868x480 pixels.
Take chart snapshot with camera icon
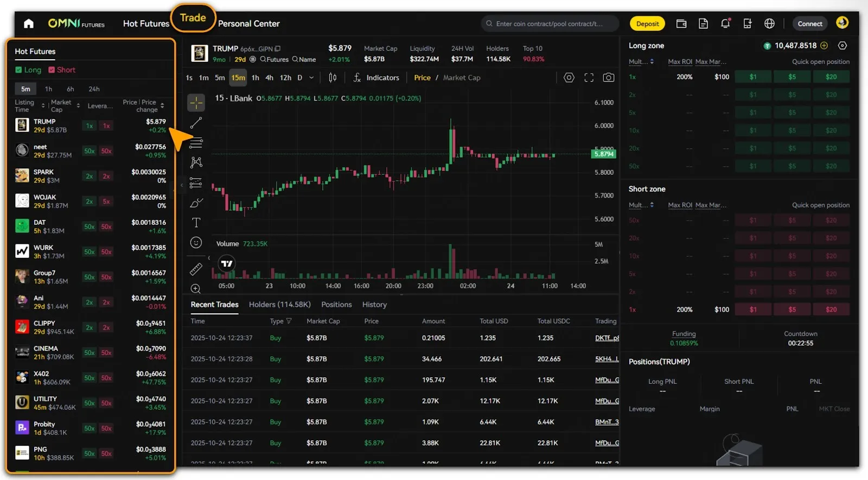[609, 78]
